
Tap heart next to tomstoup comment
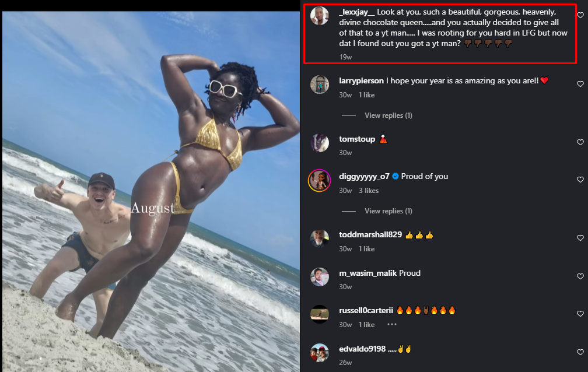coord(580,142)
